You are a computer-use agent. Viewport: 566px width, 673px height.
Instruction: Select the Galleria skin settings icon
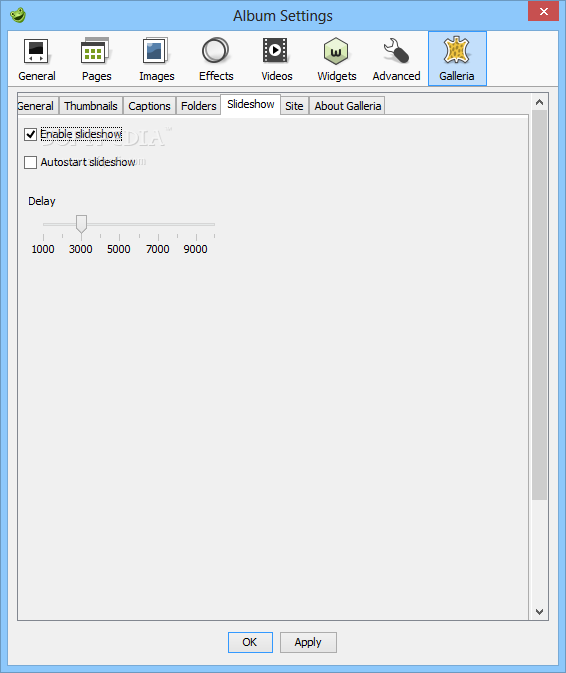[x=457, y=59]
